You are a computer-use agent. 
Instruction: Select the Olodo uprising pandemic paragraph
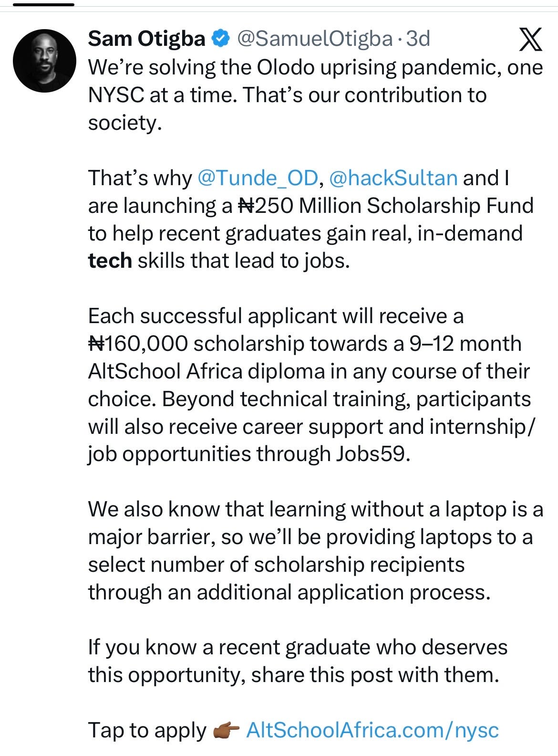[x=315, y=95]
